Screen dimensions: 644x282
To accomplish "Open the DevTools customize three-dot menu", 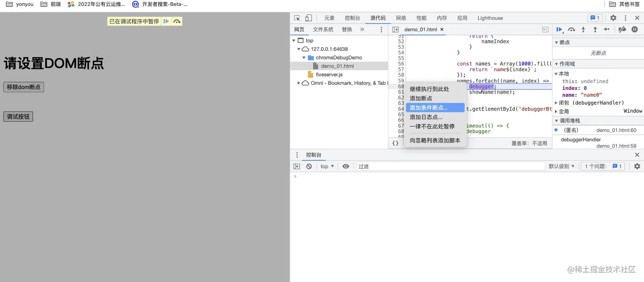I will [x=625, y=18].
